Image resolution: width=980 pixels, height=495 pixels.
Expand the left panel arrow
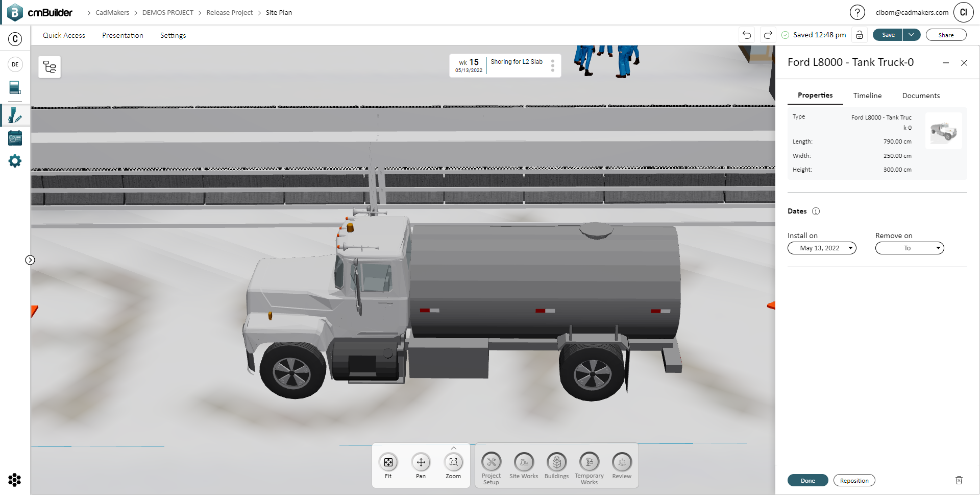pos(30,260)
